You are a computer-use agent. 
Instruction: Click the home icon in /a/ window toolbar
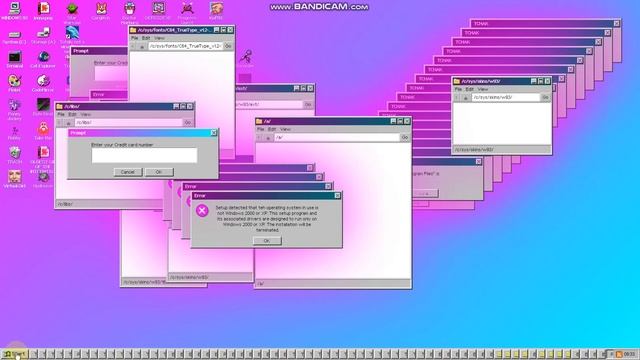pos(268,138)
